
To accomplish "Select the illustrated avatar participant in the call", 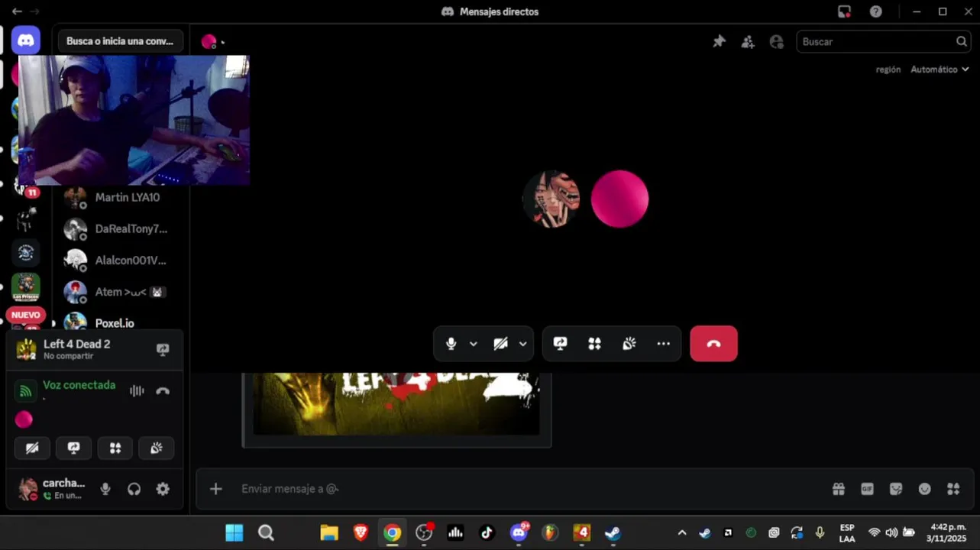I will pyautogui.click(x=551, y=199).
